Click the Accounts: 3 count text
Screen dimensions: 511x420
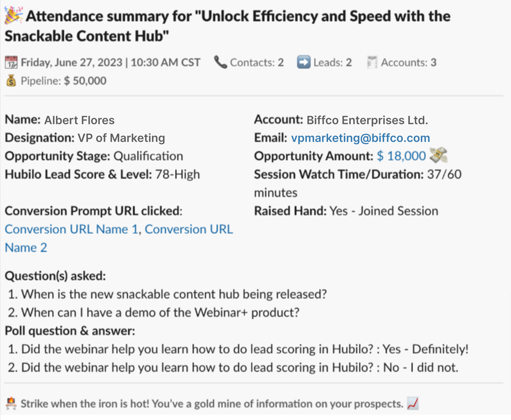pyautogui.click(x=409, y=62)
